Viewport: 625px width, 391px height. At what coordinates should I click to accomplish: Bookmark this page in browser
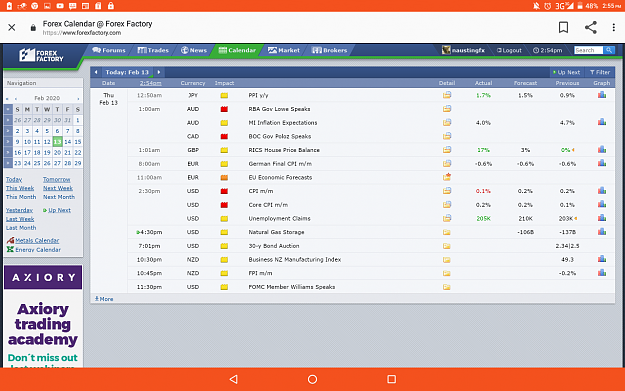[x=563, y=27]
